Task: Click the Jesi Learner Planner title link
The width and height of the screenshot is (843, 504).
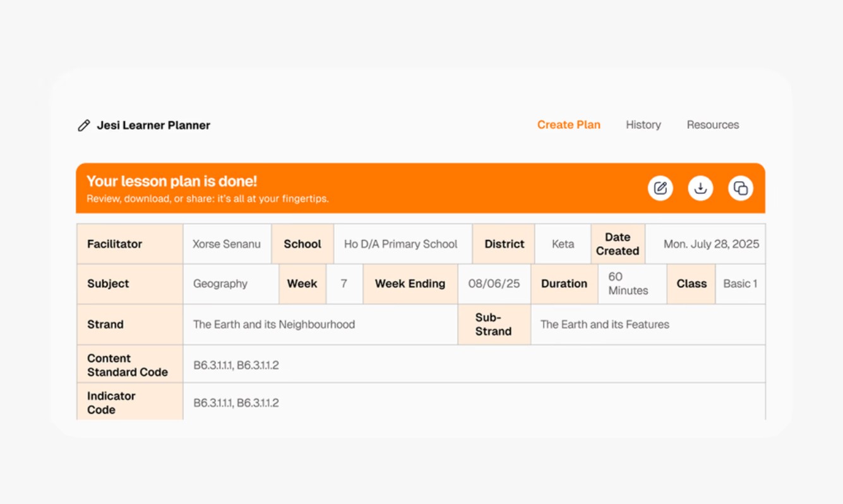Action: [x=154, y=125]
